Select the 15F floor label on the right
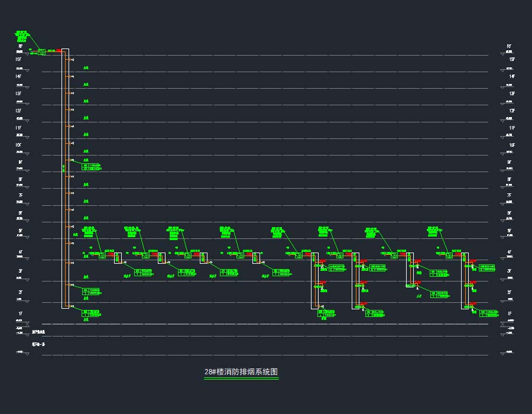This screenshot has width=532, height=414. (x=512, y=60)
